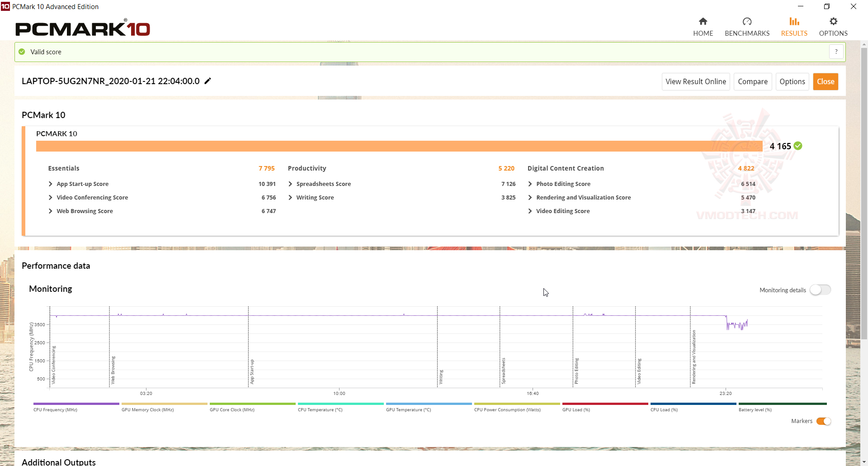Click the Essentials heading

pyautogui.click(x=64, y=168)
